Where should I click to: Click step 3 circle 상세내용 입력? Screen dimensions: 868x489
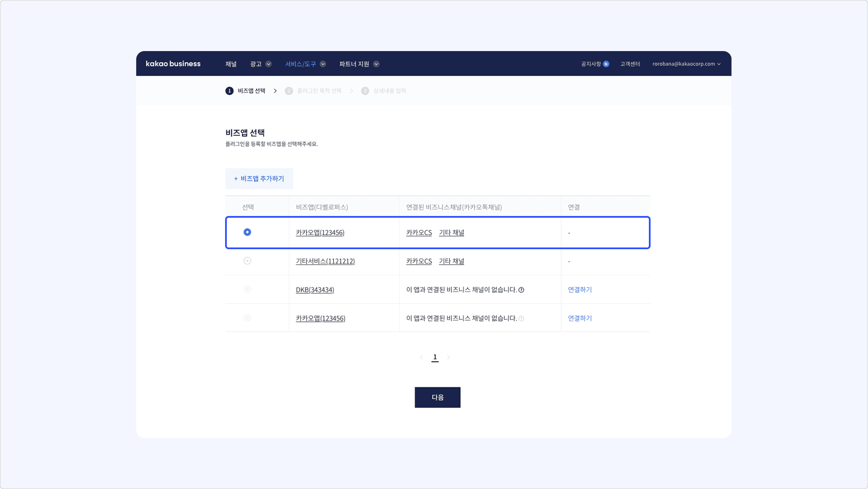[365, 91]
